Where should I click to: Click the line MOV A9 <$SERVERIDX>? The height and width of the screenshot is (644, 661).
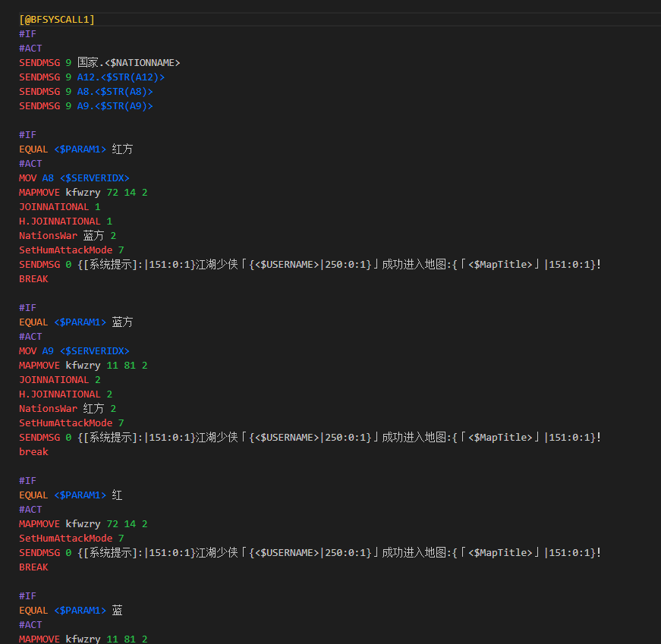click(74, 350)
